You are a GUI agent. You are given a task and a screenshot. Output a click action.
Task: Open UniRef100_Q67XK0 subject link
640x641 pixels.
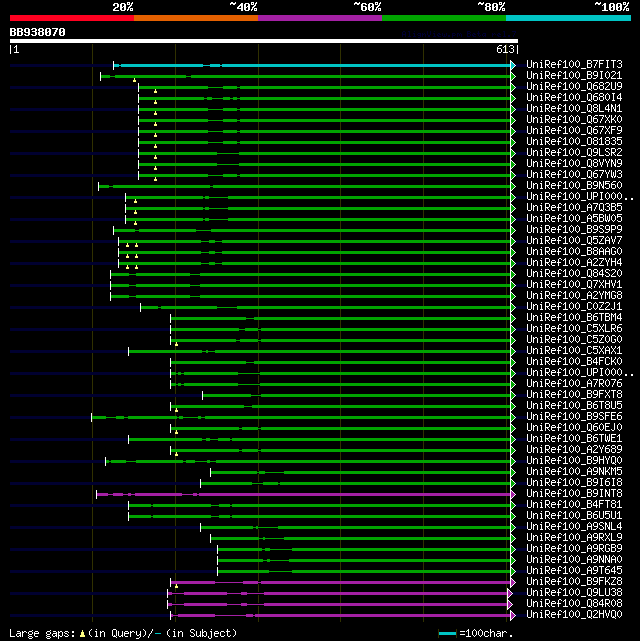pyautogui.click(x=574, y=120)
